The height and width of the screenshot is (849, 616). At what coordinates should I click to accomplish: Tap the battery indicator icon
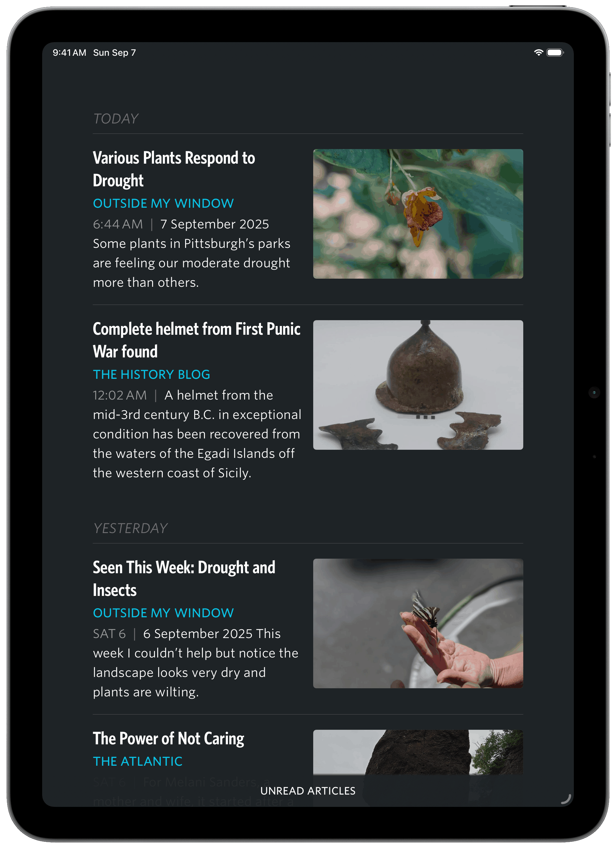(x=555, y=53)
